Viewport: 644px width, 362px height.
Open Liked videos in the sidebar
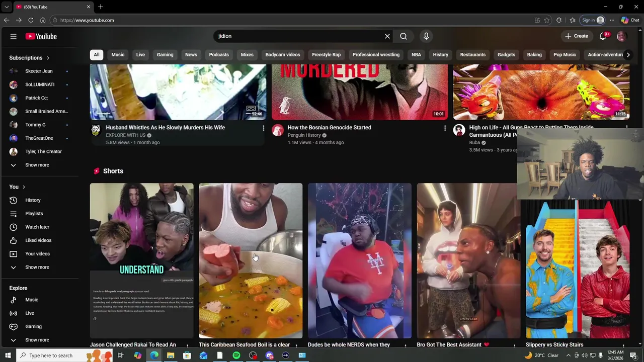point(38,240)
